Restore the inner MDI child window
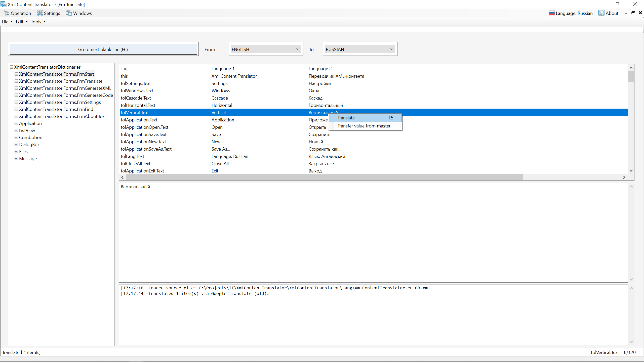This screenshot has height=362, width=644. point(633,13)
